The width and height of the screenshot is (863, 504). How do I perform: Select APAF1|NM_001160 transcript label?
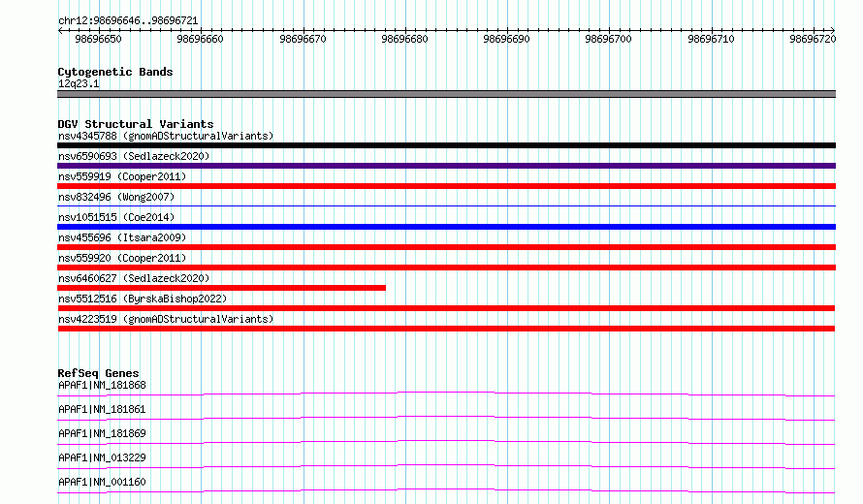(102, 482)
